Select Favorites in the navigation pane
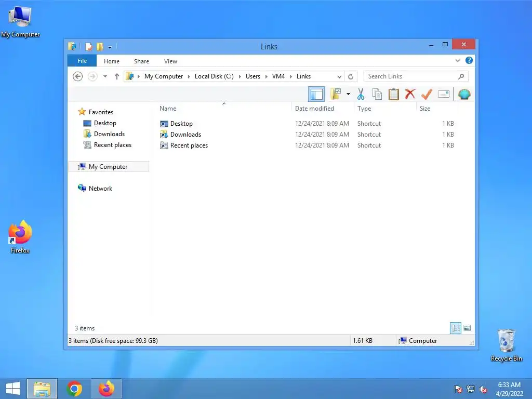Image resolution: width=532 pixels, height=399 pixels. click(101, 112)
